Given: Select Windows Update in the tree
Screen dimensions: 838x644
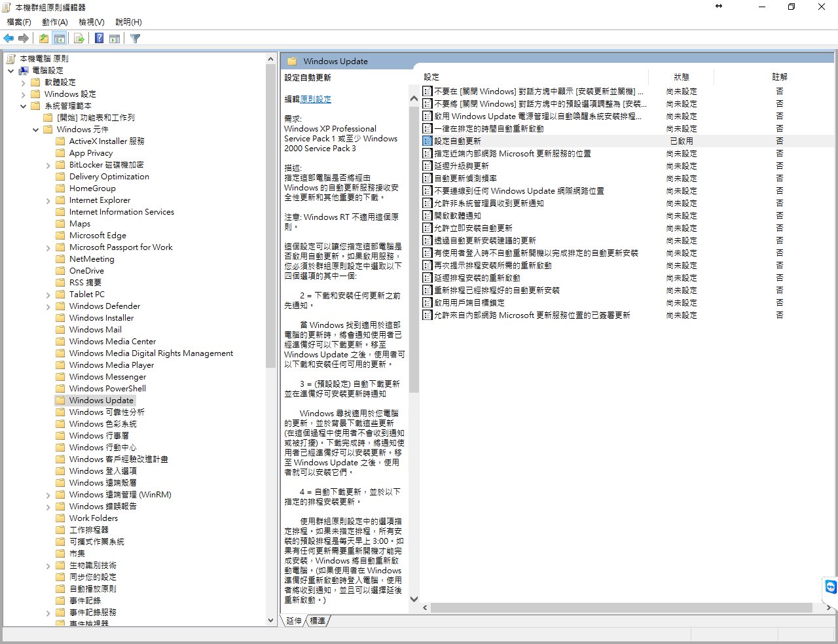Looking at the screenshot, I should pyautogui.click(x=101, y=401).
